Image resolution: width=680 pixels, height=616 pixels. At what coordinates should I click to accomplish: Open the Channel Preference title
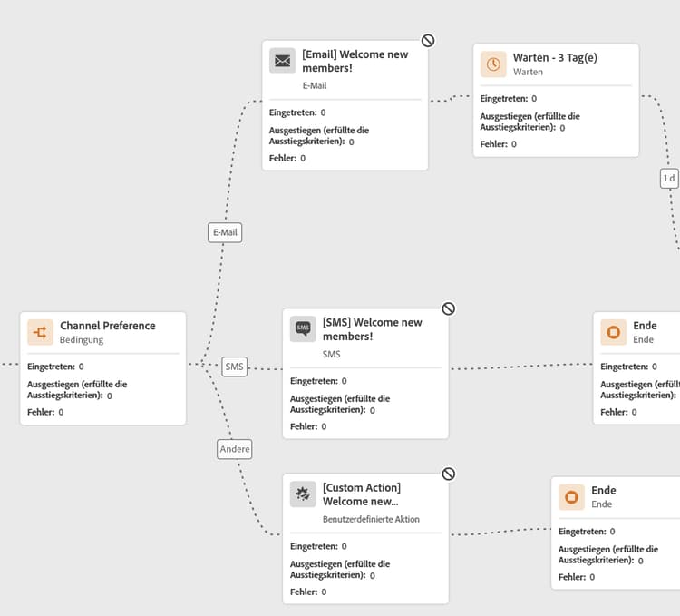point(108,326)
